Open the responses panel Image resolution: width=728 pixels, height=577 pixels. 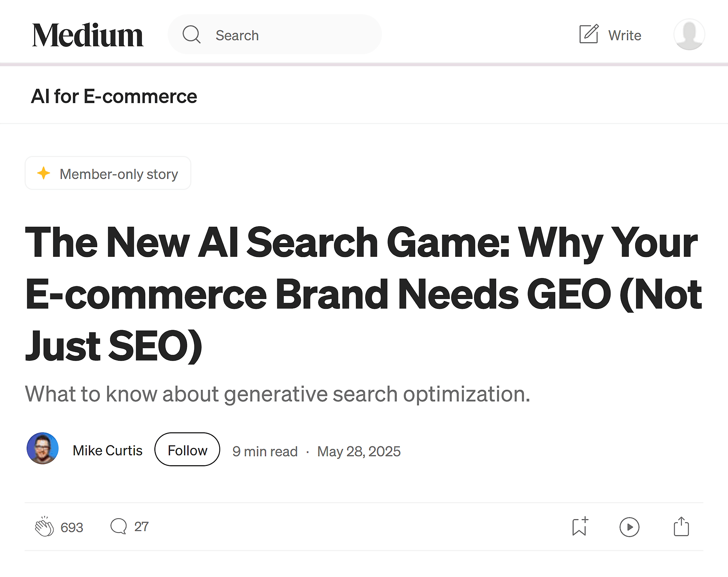118,527
